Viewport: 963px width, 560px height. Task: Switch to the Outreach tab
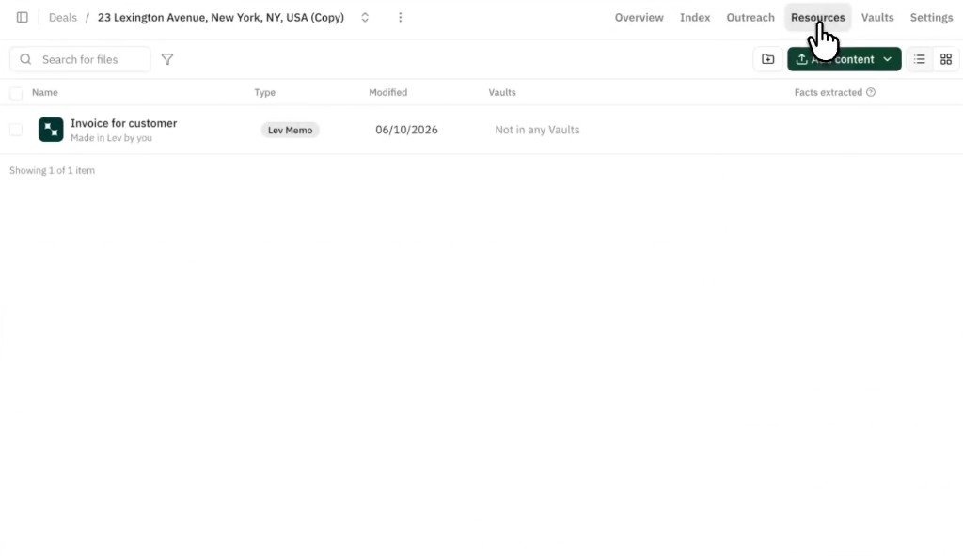750,17
